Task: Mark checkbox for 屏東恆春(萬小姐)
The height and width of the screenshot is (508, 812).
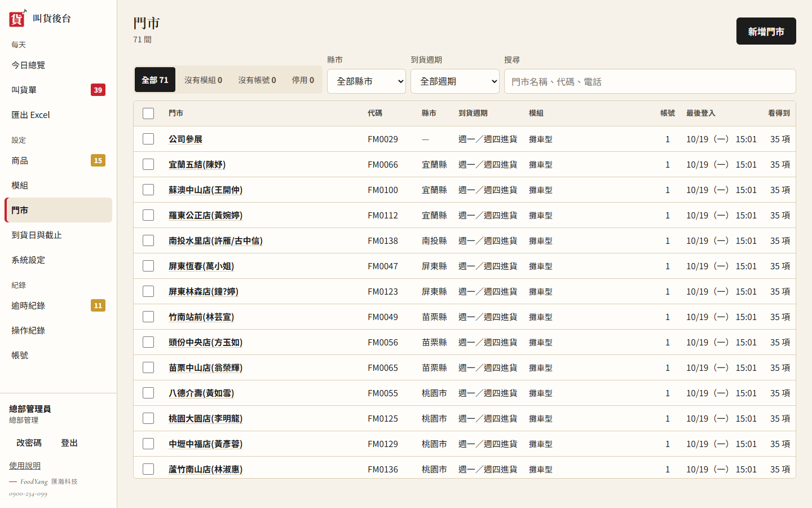Action: [x=148, y=266]
